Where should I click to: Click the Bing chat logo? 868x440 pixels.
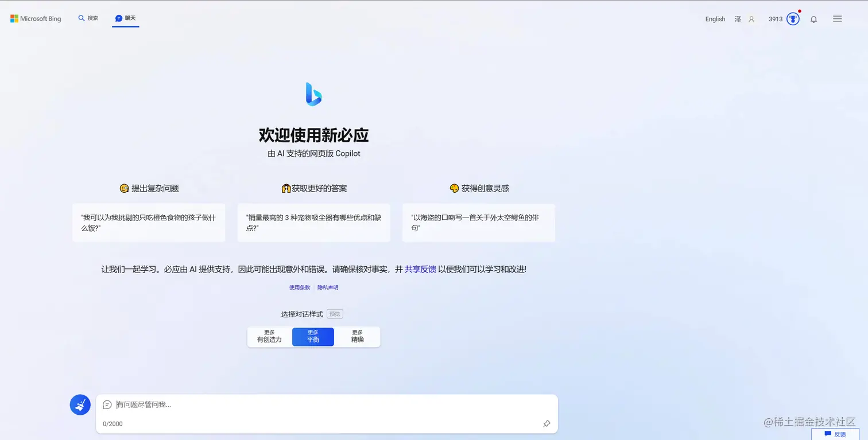pos(313,94)
